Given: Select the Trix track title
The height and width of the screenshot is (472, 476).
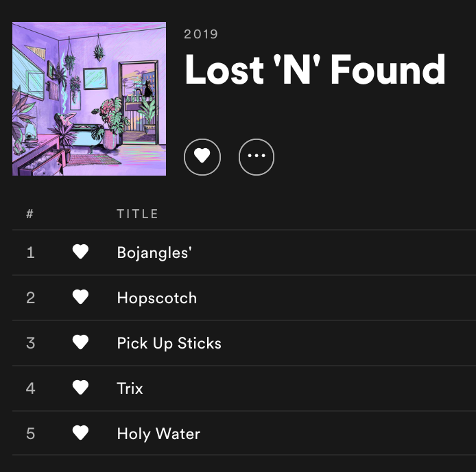Looking at the screenshot, I should (130, 388).
